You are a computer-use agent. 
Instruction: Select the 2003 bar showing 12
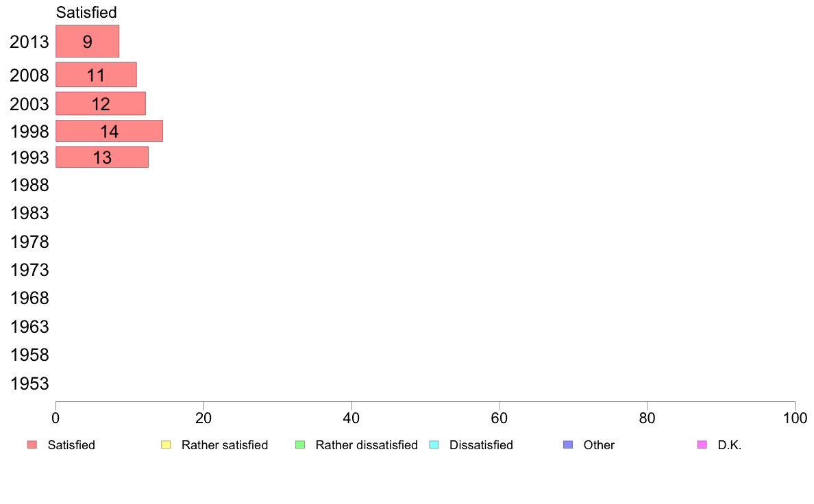coord(101,103)
